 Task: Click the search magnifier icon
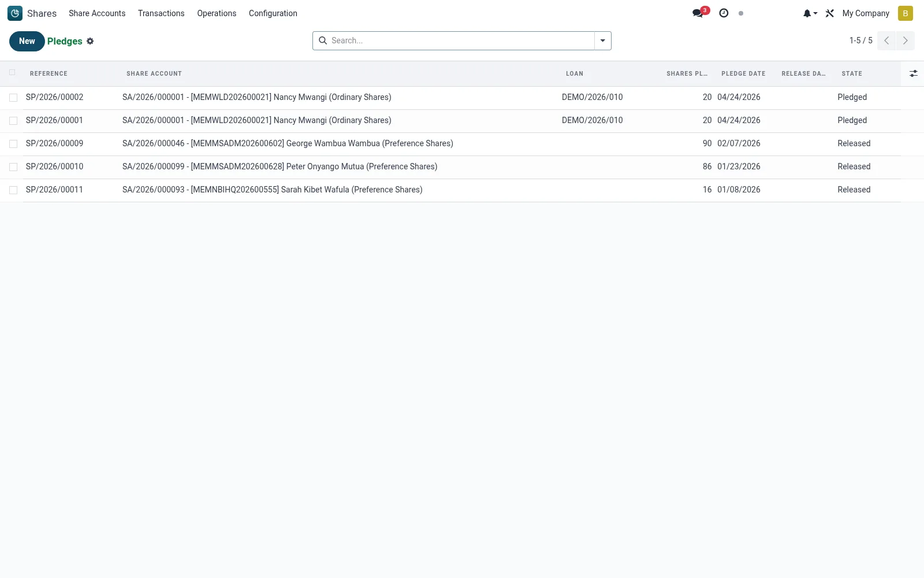pyautogui.click(x=323, y=40)
